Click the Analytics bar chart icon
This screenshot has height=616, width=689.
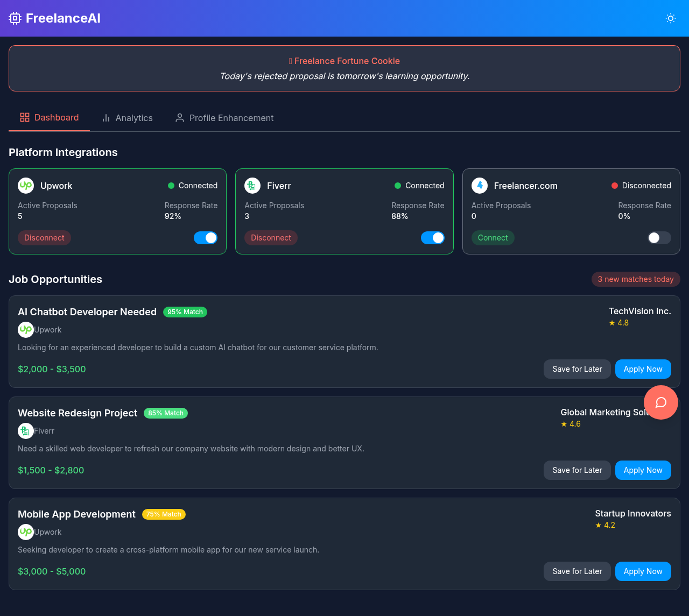click(107, 117)
